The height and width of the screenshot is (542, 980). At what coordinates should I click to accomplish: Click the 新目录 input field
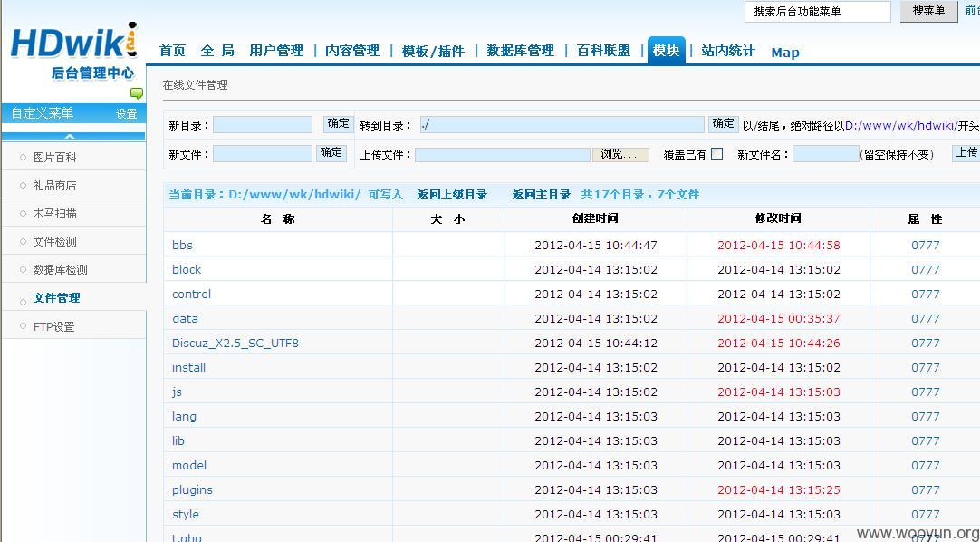(x=263, y=125)
